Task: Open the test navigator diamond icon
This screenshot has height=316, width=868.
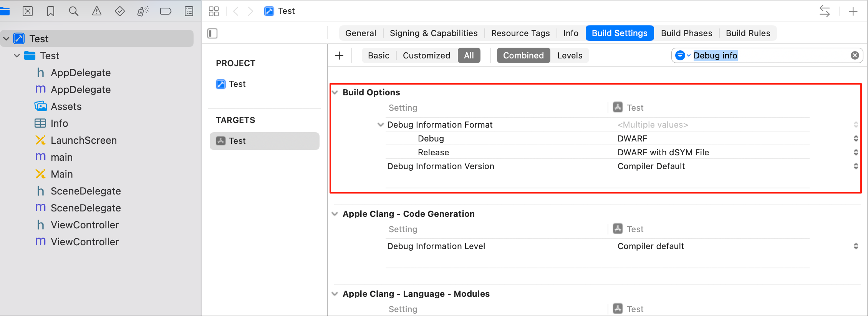Action: [119, 11]
